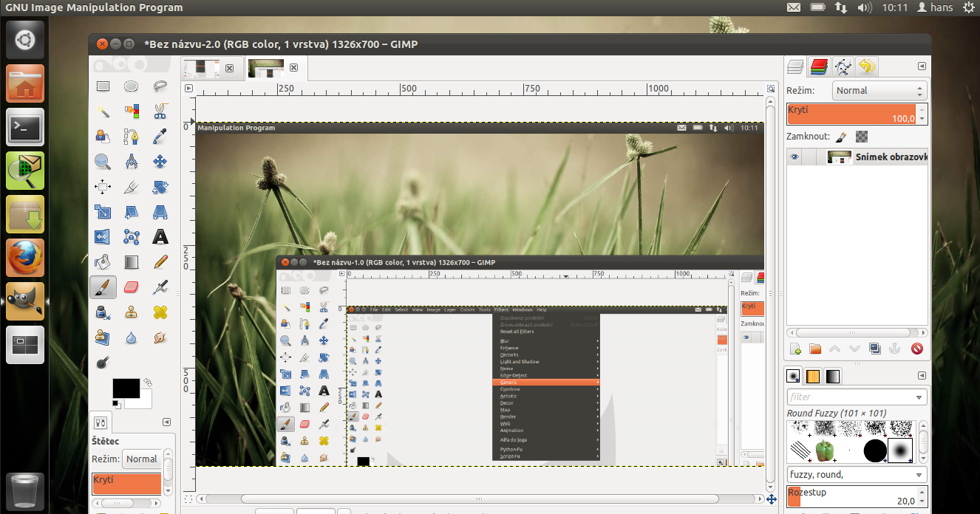Switch to the Layers tab

(795, 66)
